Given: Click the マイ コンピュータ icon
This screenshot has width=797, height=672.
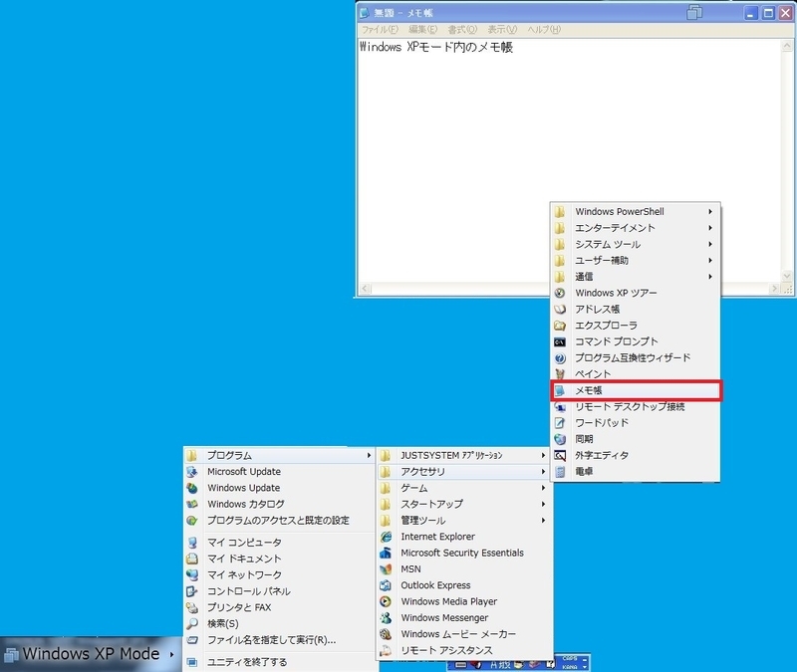Looking at the screenshot, I should (191, 543).
